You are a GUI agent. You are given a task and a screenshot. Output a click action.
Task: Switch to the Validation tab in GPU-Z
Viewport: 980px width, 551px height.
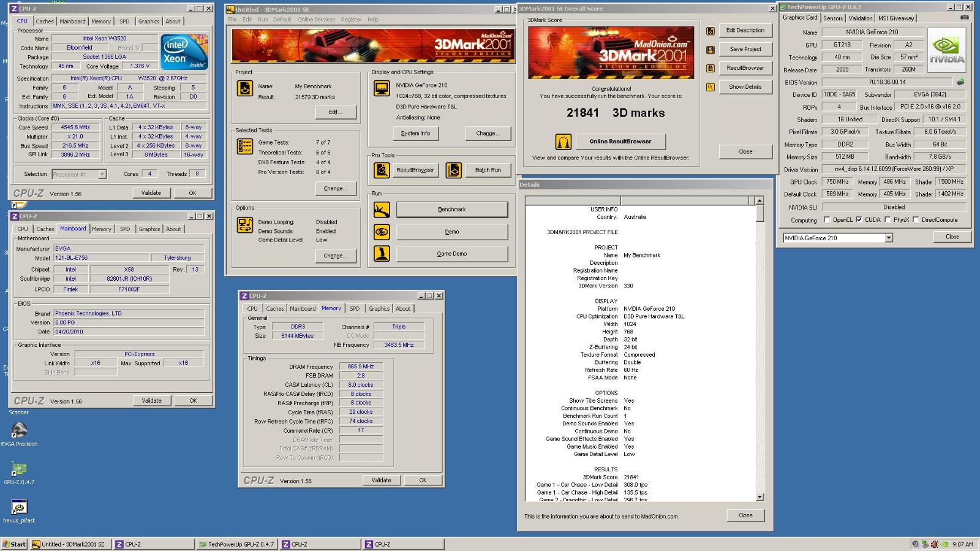(x=861, y=18)
